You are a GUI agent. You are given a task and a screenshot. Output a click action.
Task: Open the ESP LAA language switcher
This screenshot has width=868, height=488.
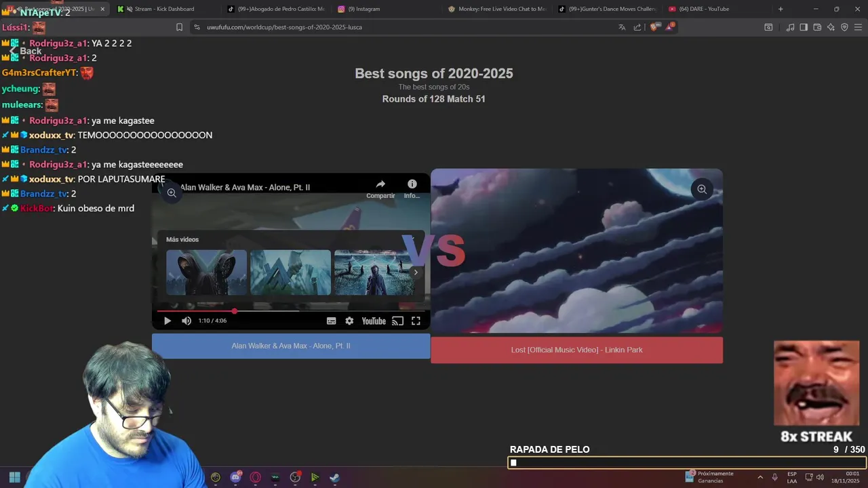[792, 477]
